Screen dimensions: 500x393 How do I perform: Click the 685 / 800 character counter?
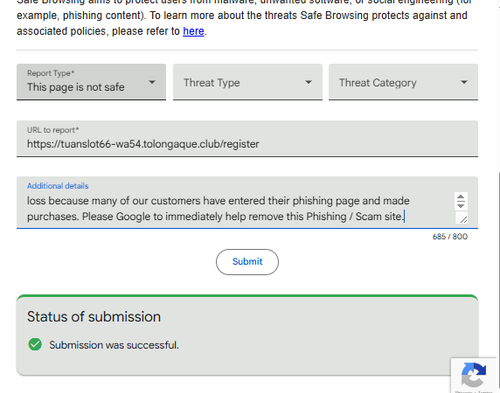pos(450,237)
